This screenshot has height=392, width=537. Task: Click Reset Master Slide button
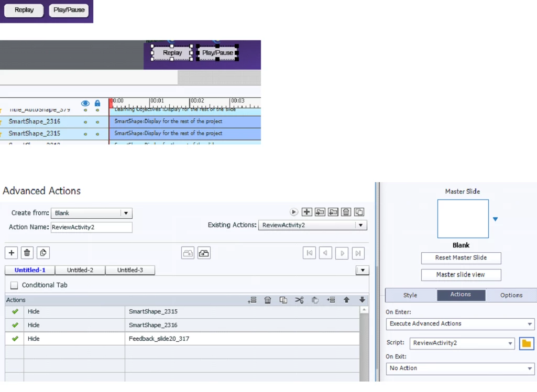[x=461, y=258]
